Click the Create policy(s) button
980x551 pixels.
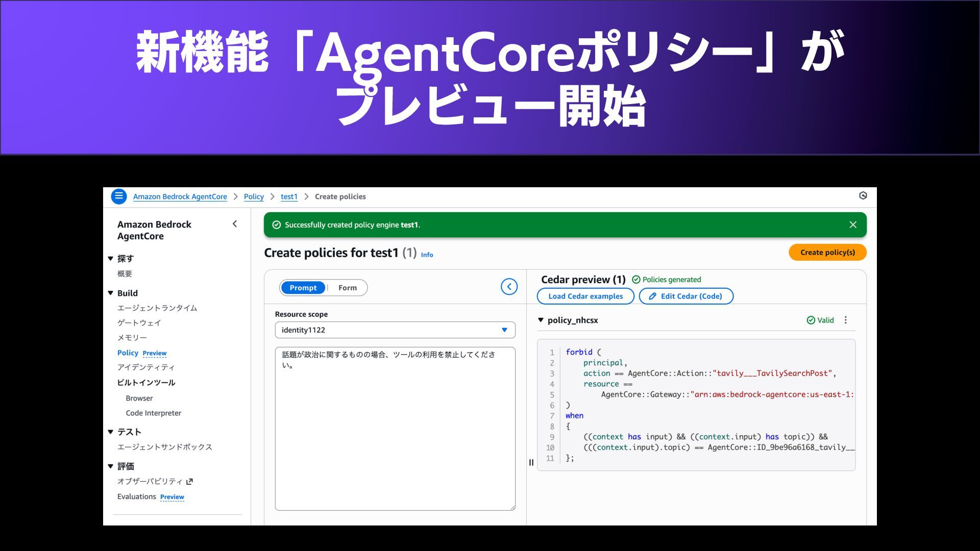click(827, 253)
